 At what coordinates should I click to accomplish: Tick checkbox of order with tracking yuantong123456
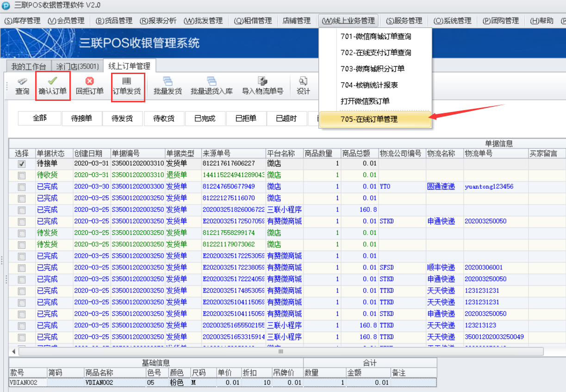(x=22, y=187)
